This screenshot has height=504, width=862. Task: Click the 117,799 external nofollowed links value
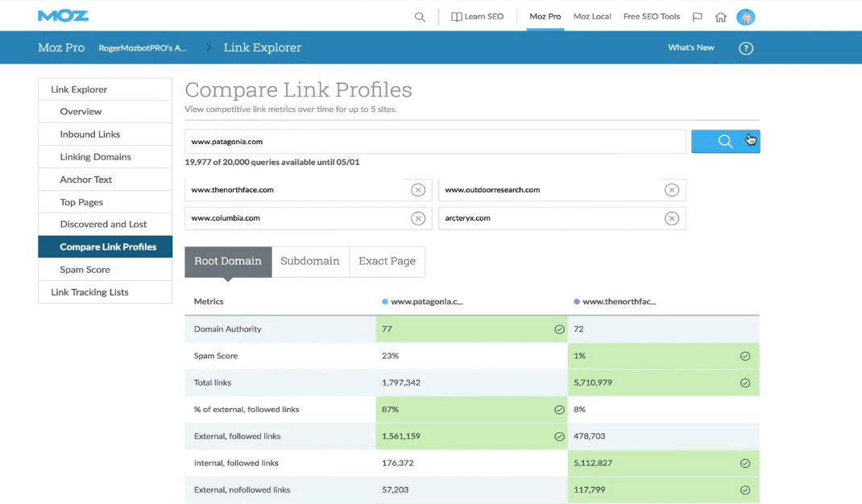590,490
